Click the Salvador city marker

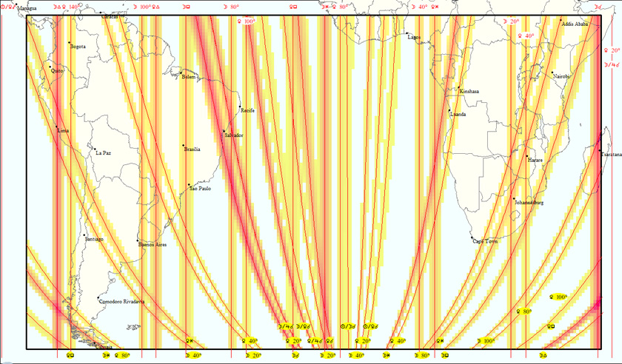tap(224, 131)
